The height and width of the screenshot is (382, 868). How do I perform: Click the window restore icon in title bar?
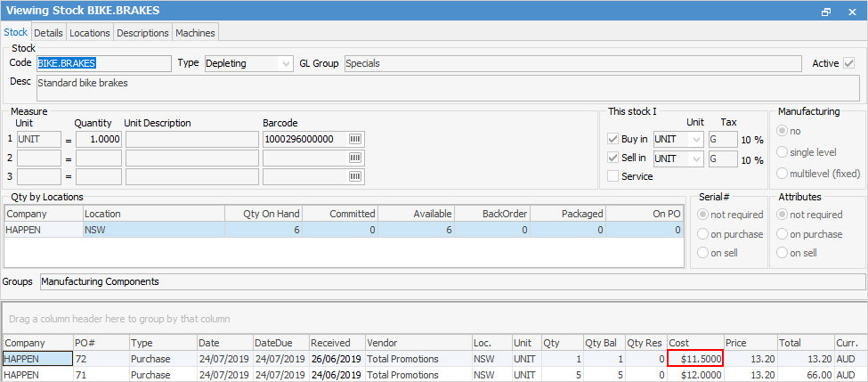pyautogui.click(x=826, y=12)
